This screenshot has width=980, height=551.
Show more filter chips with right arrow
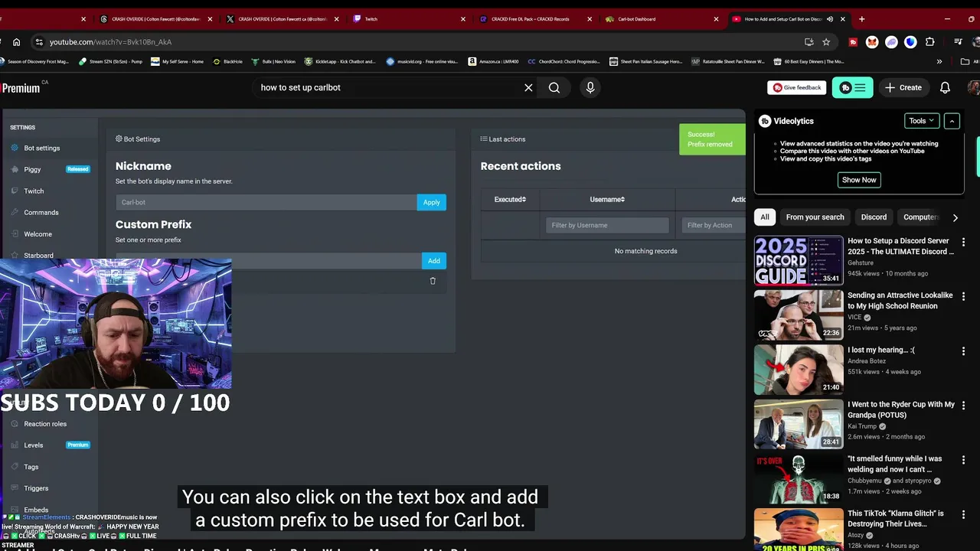click(x=955, y=217)
